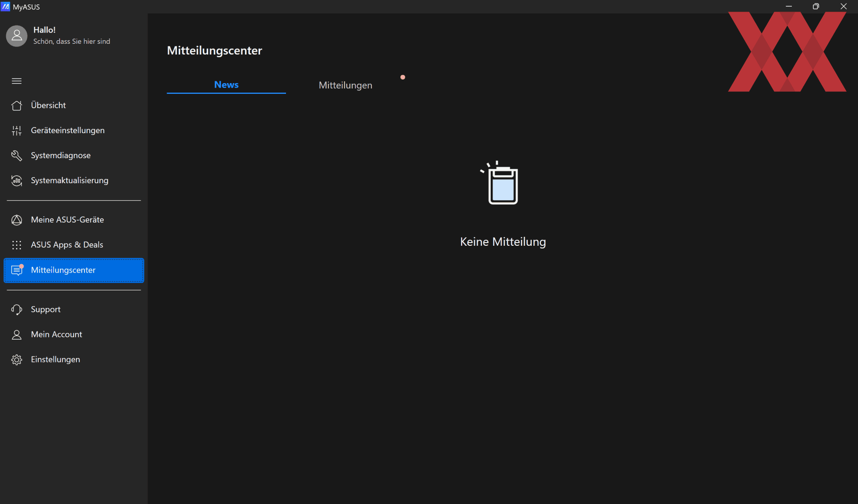
Task: Open the Support page label
Action: click(46, 310)
